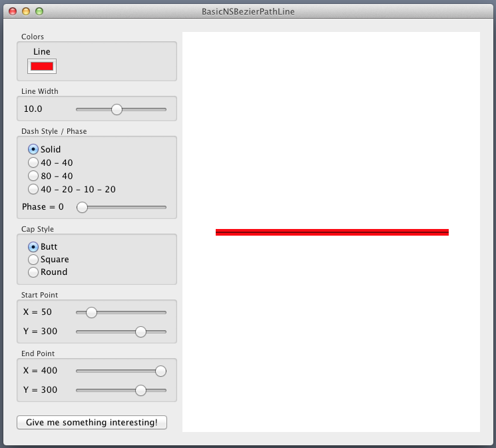
Task: Minimize the window with the yellow button
Action: 26,12
